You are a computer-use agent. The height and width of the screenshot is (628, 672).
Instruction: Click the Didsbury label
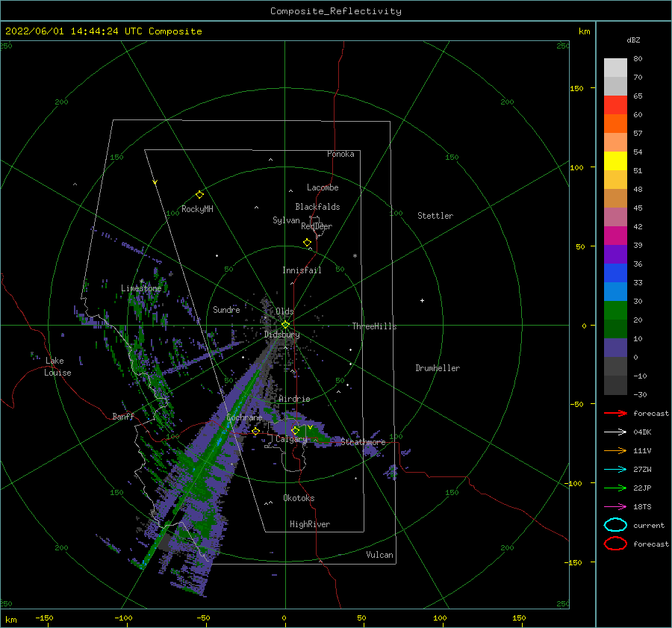click(281, 335)
